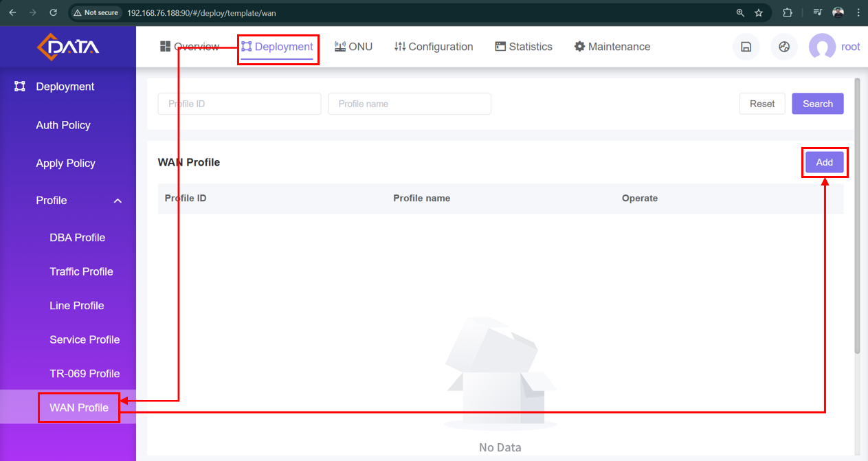
Task: Open the Chrome profile avatar
Action: [838, 12]
